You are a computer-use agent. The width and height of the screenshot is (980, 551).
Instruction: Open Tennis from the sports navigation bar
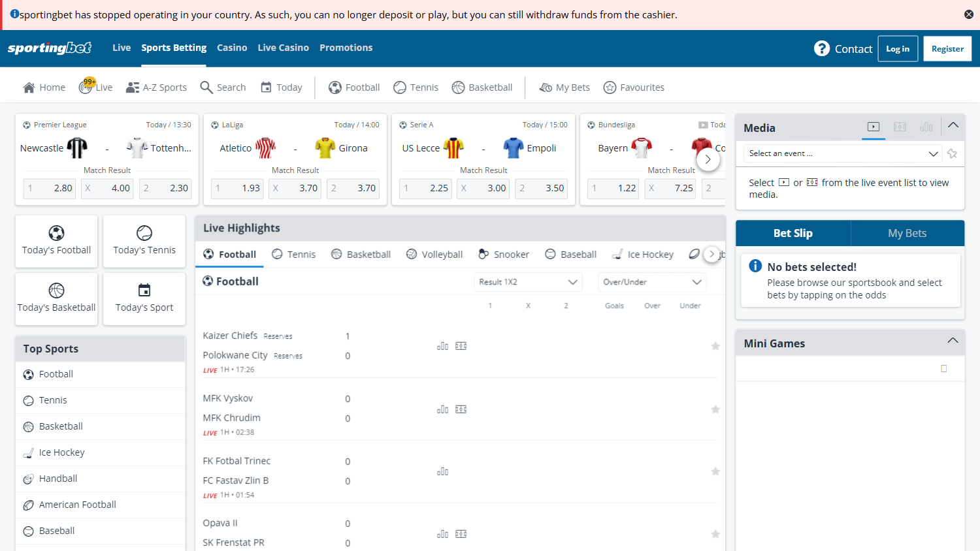(416, 87)
